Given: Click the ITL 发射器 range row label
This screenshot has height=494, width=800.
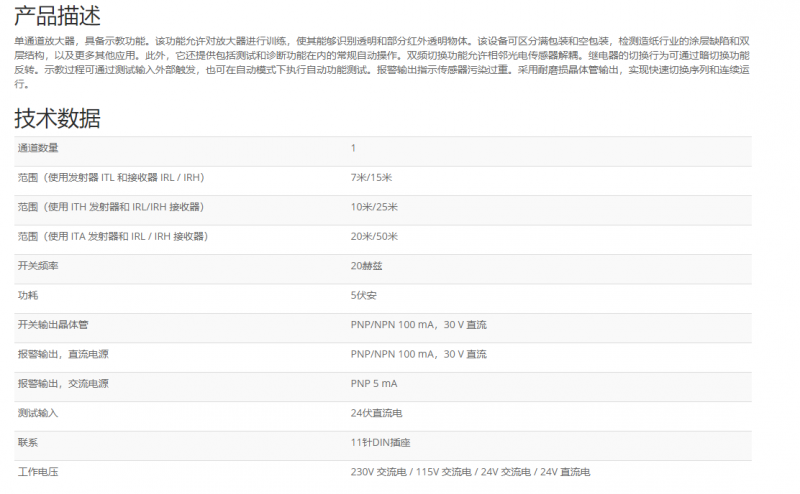Looking at the screenshot, I should point(113,178).
